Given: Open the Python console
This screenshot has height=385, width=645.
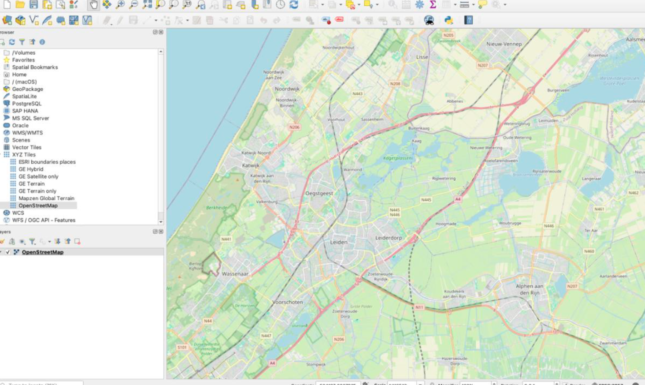Looking at the screenshot, I should pyautogui.click(x=448, y=20).
